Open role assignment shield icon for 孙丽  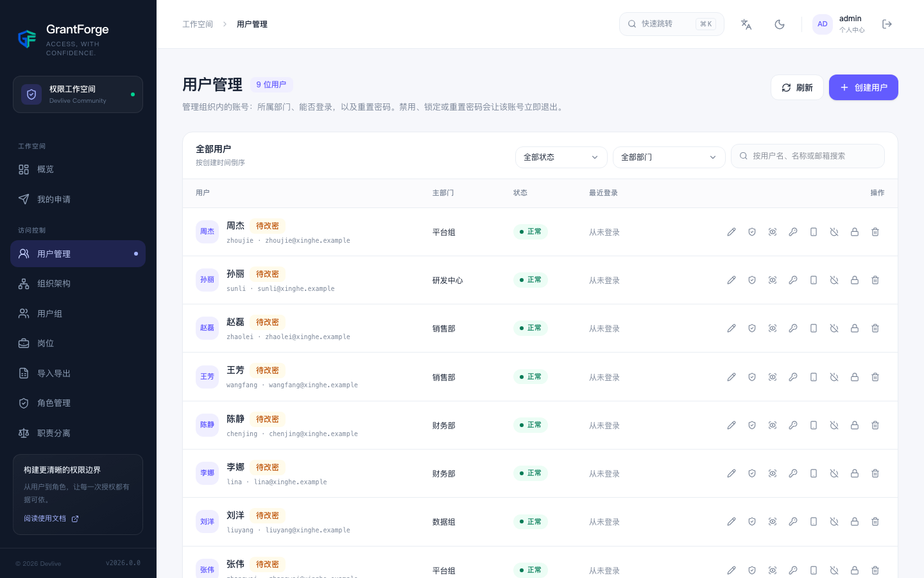click(752, 280)
